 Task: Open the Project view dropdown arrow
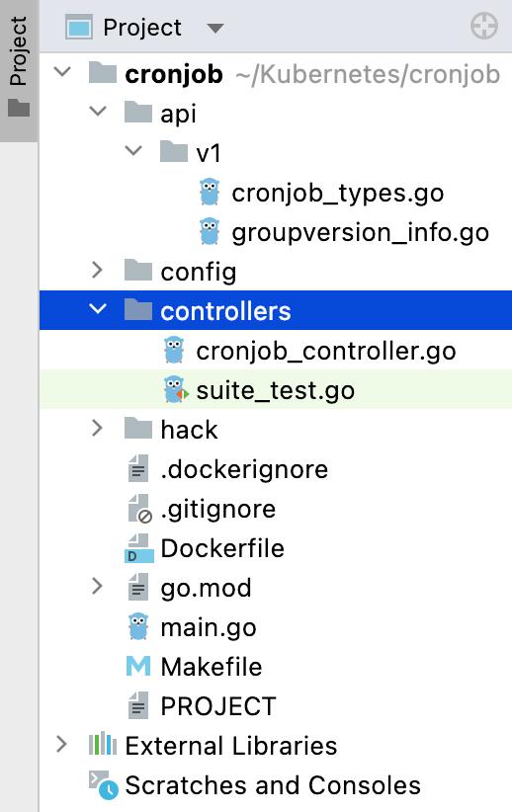point(215,28)
